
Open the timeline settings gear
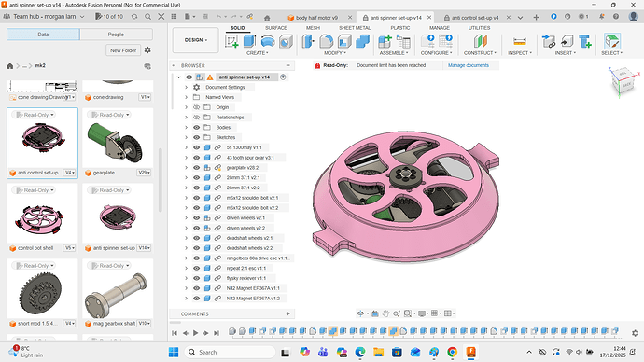[x=635, y=333]
